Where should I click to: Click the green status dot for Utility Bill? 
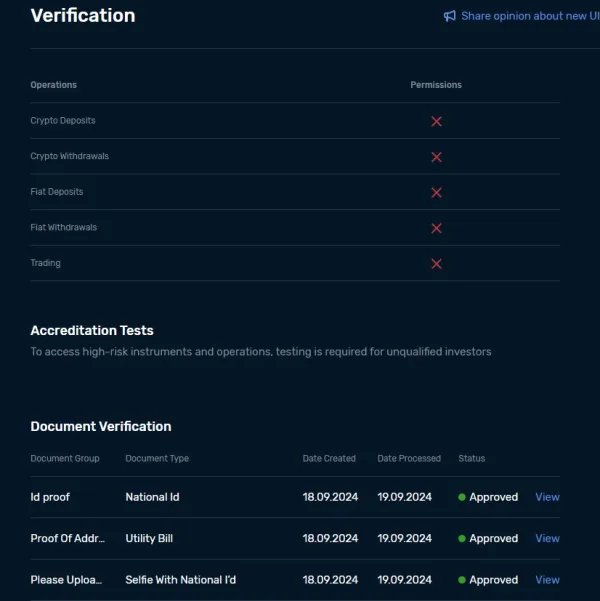pos(462,539)
